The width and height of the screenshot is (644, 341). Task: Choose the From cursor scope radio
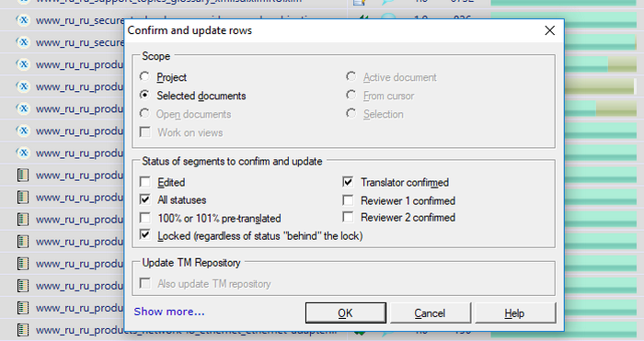coord(351,96)
